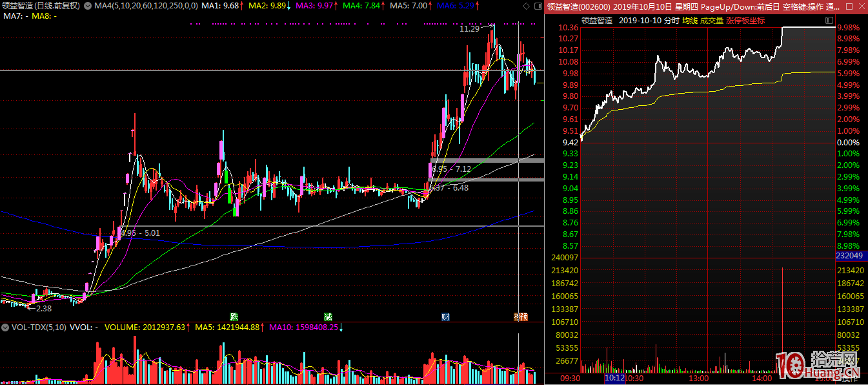Click the blue 财 event marker
868x385 pixels.
pyautogui.click(x=445, y=317)
